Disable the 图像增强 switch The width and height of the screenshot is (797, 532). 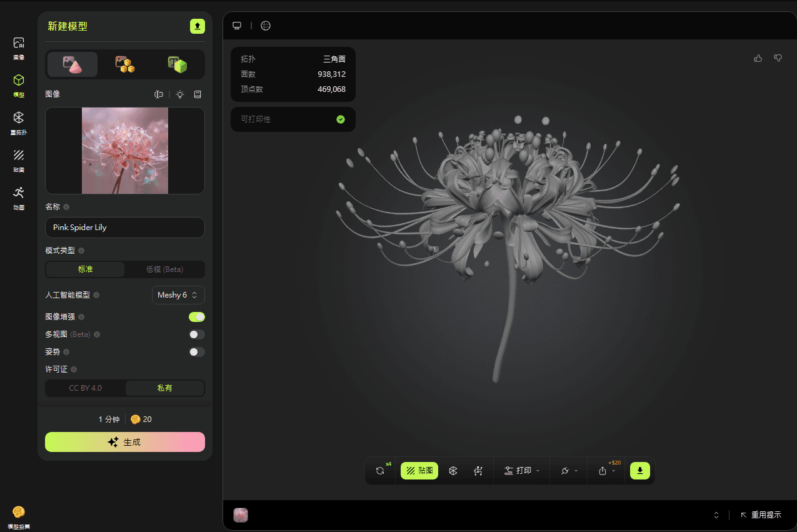point(196,317)
